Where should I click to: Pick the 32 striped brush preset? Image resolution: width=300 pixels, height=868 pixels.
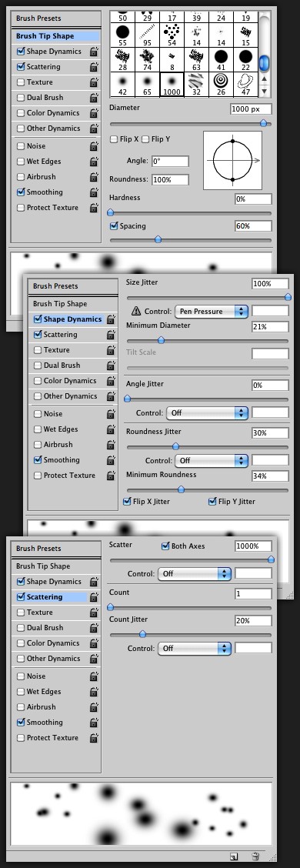[196, 84]
